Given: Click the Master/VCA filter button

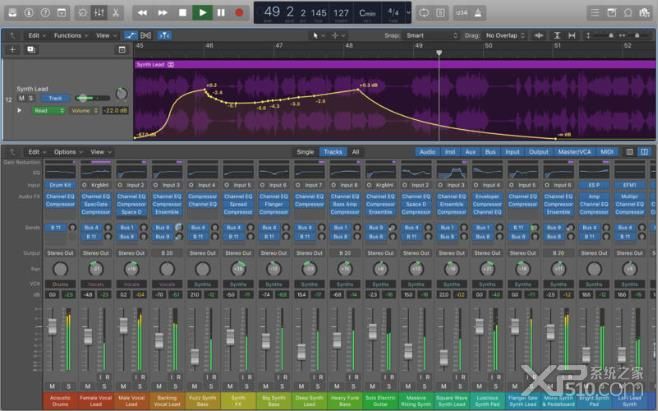Looking at the screenshot, I should (x=574, y=152).
